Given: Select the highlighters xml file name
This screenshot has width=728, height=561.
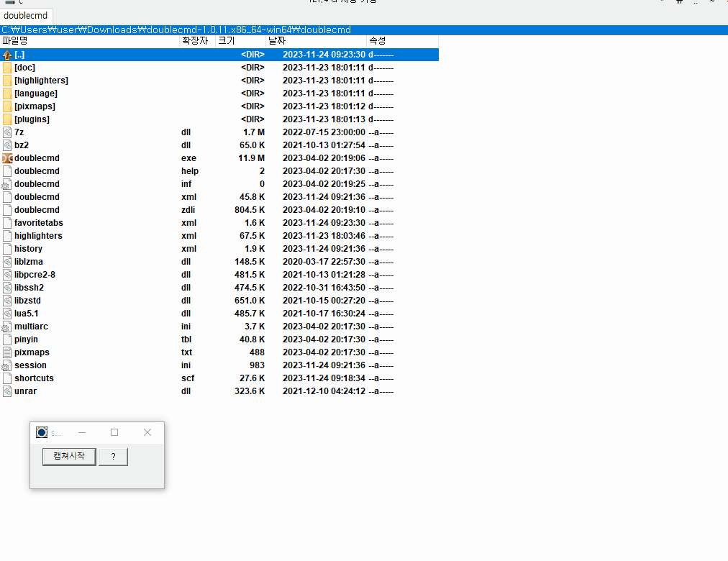Looking at the screenshot, I should pyautogui.click(x=38, y=236).
